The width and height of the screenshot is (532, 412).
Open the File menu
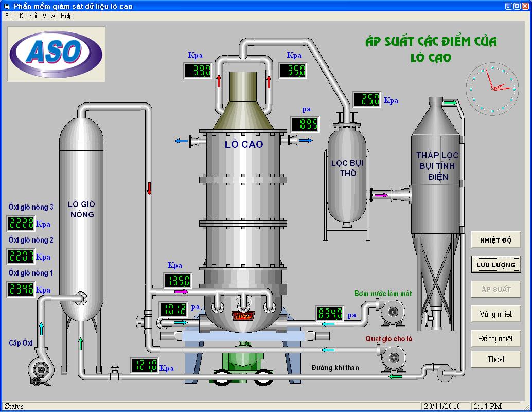click(9, 16)
